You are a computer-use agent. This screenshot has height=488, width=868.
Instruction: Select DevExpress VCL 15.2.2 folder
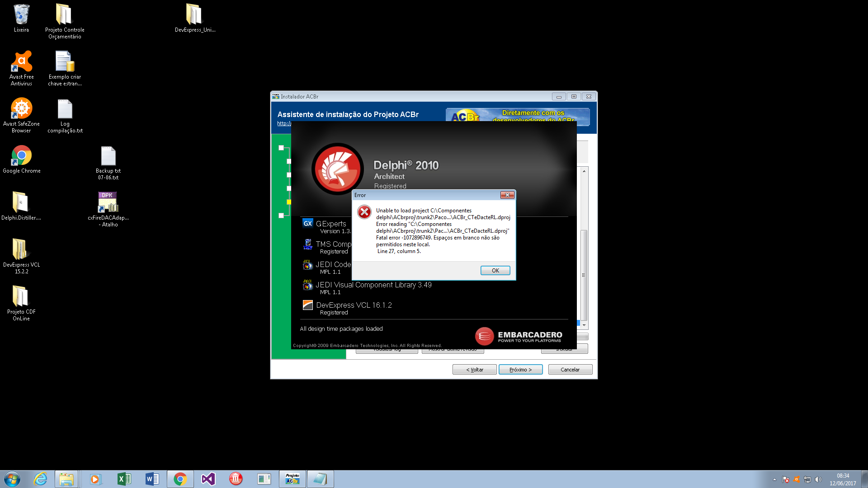tap(21, 256)
